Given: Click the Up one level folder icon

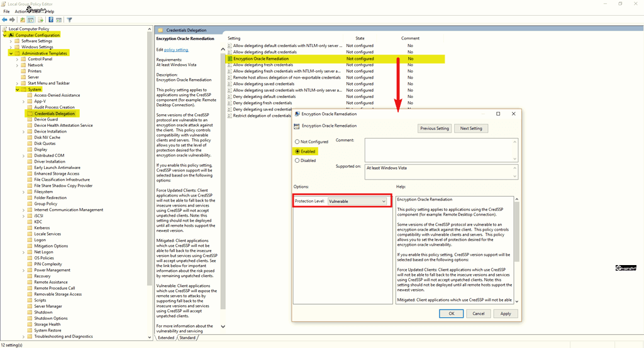Looking at the screenshot, I should pos(23,19).
